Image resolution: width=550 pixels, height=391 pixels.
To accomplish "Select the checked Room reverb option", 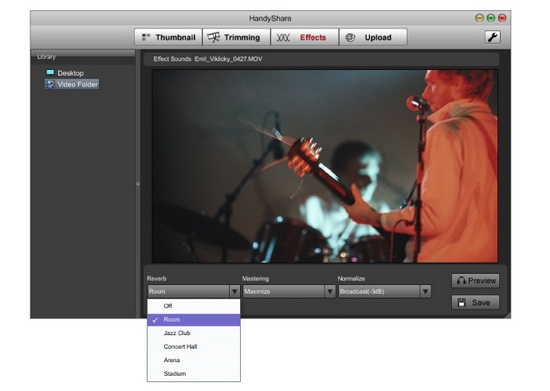I will pos(194,320).
